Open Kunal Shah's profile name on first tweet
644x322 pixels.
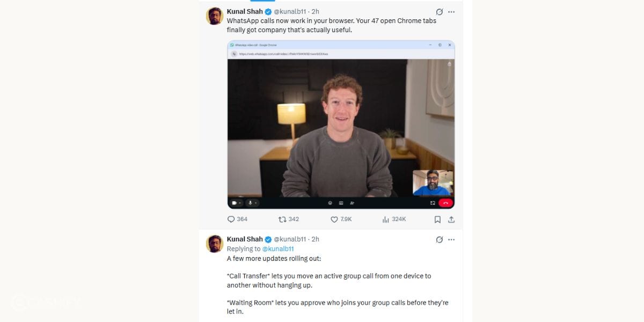(245, 12)
